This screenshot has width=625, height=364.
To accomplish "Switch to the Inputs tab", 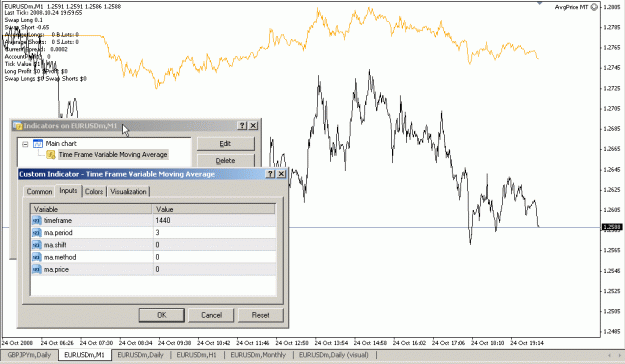I will [x=68, y=191].
